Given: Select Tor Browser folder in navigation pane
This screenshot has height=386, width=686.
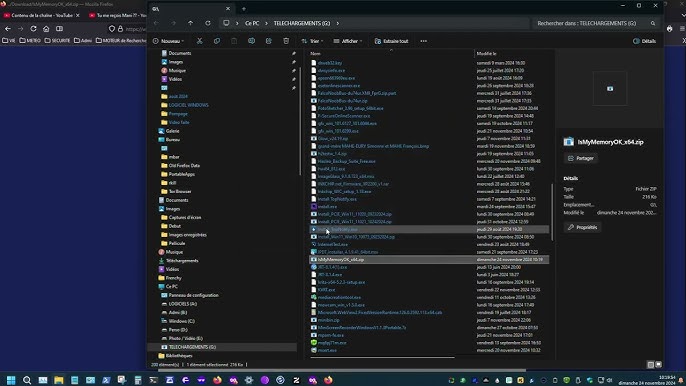Looking at the screenshot, I should tap(180, 191).
